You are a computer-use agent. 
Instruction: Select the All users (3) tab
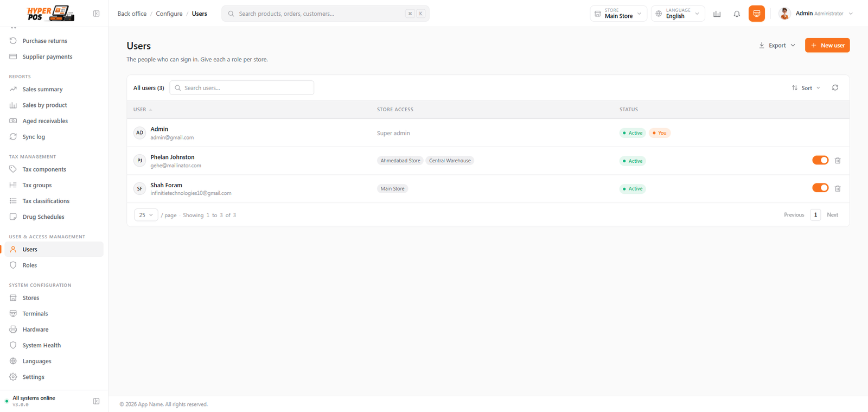point(149,88)
